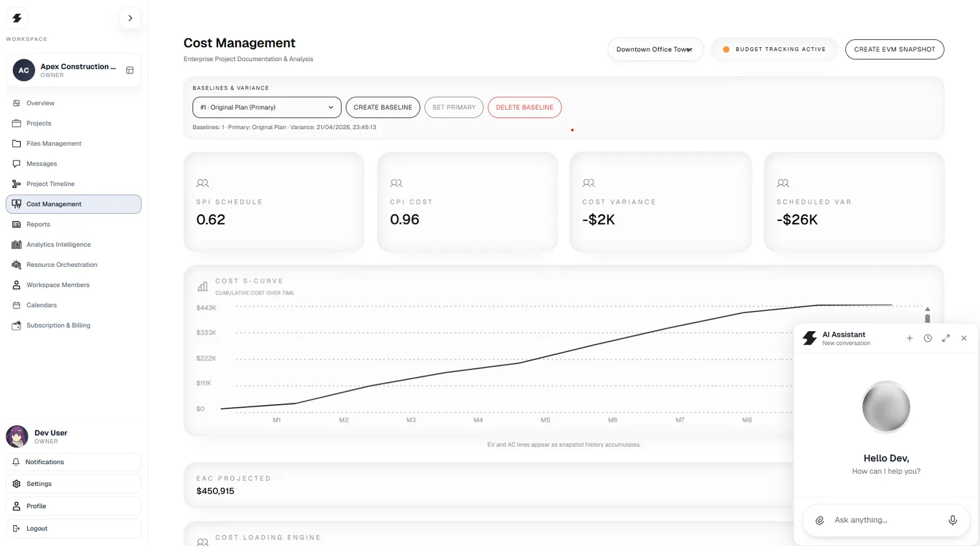Click the Settings gear icon
Viewport: 980px width, 546px height.
pos(17,484)
